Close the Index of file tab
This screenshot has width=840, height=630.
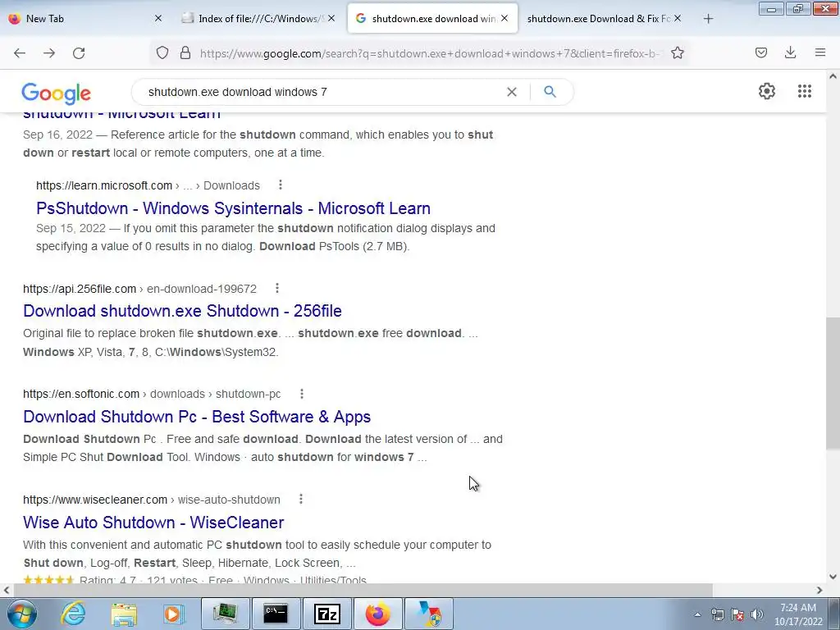[x=331, y=18]
